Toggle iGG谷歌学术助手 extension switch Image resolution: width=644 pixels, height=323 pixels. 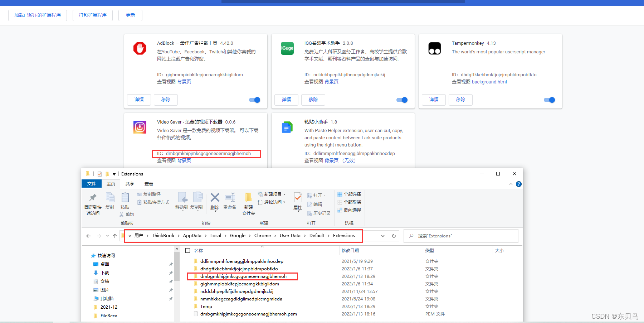click(x=402, y=100)
